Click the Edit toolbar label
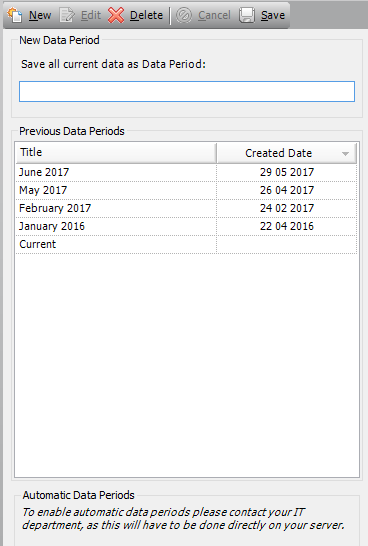This screenshot has height=546, width=368. 91,15
